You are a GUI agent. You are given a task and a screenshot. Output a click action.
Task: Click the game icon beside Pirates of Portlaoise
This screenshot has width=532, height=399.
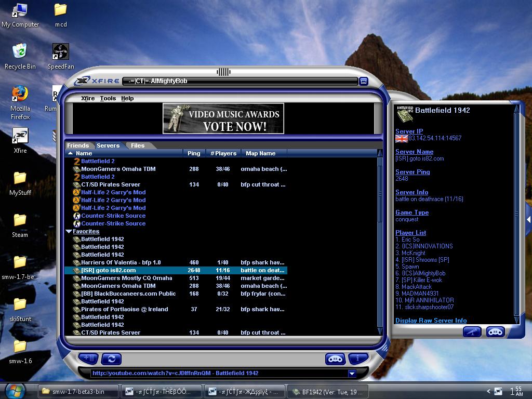coord(77,310)
